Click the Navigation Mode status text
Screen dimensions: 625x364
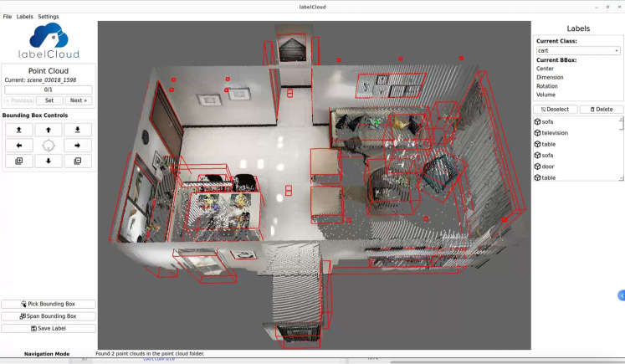(x=47, y=354)
